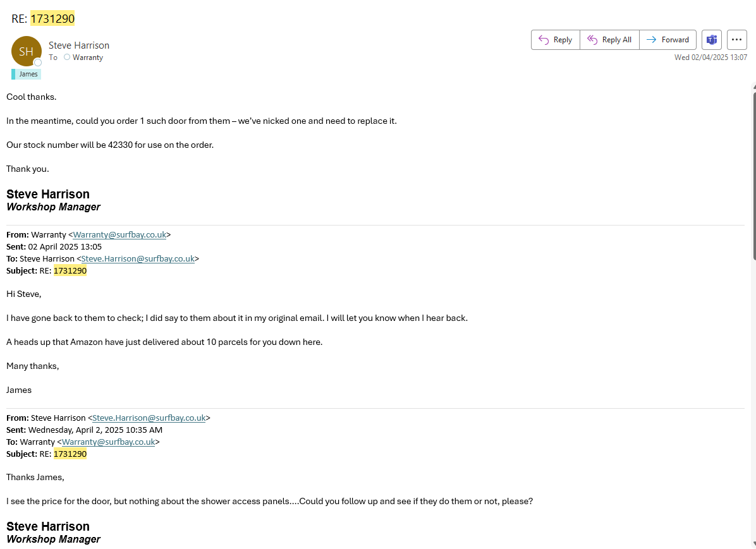This screenshot has width=756, height=549.
Task: Click the presence status dot on avatar
Action: click(x=38, y=63)
